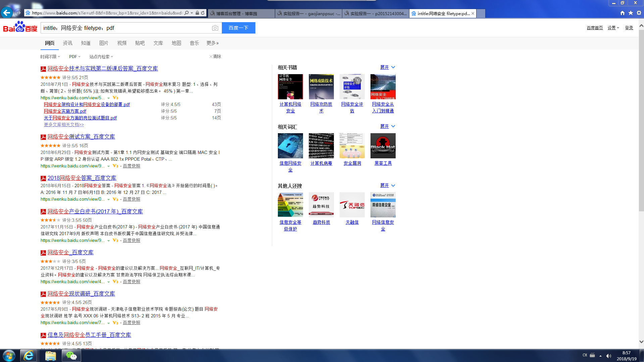This screenshot has width=644, height=362.
Task: Open the browser Tools gear icon
Action: (x=639, y=13)
